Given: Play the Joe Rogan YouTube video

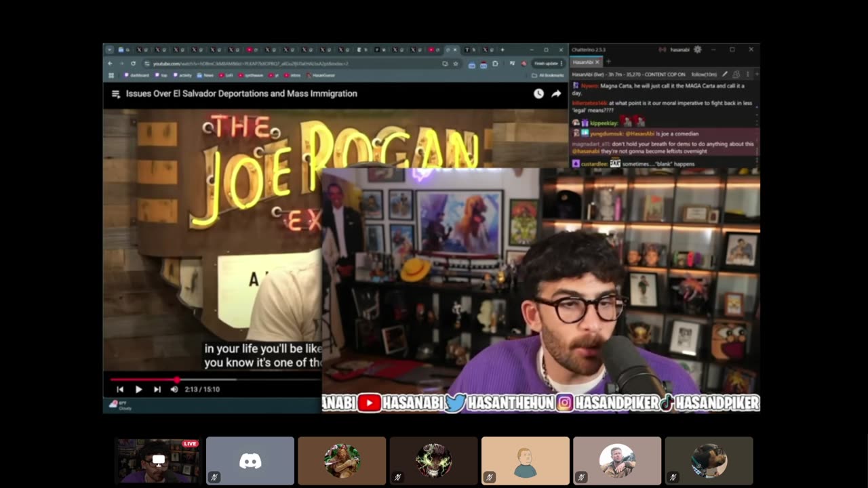Looking at the screenshot, I should [x=138, y=389].
